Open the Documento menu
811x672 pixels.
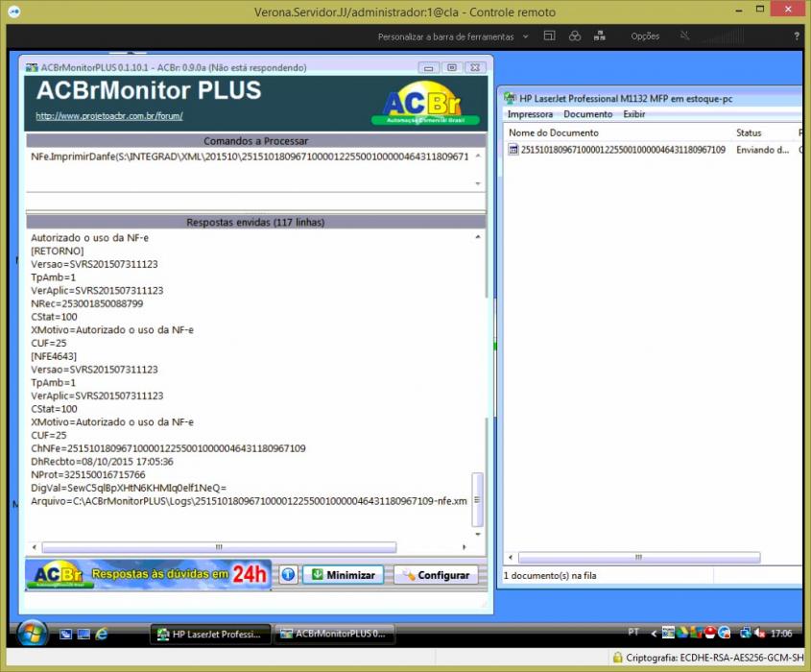[588, 114]
